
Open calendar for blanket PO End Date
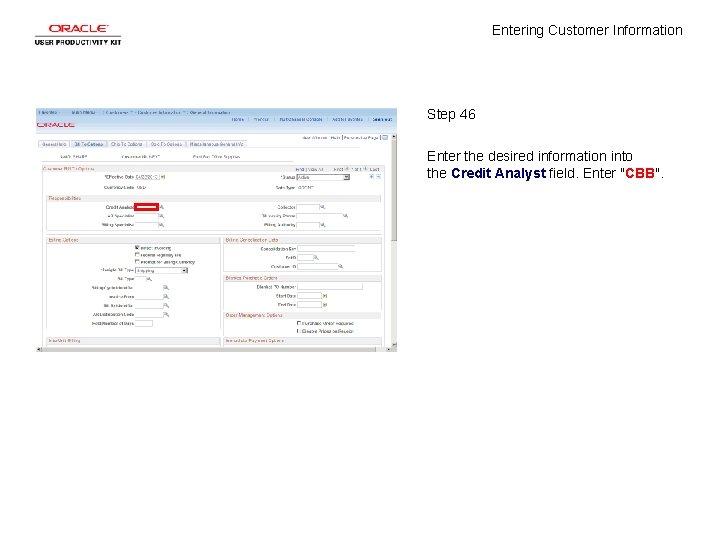click(325, 305)
